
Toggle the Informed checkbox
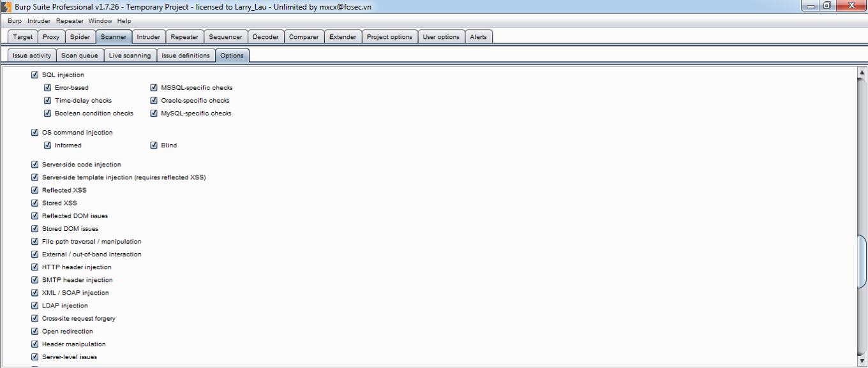tap(48, 145)
